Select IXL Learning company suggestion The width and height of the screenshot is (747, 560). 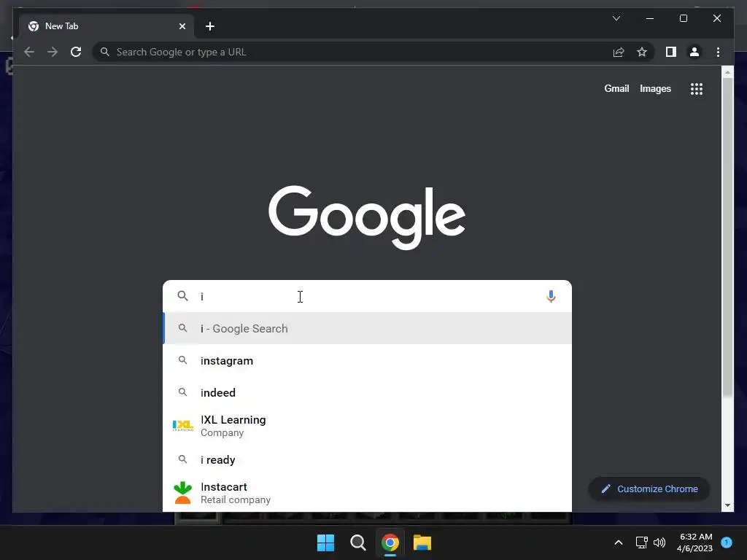pyautogui.click(x=368, y=426)
